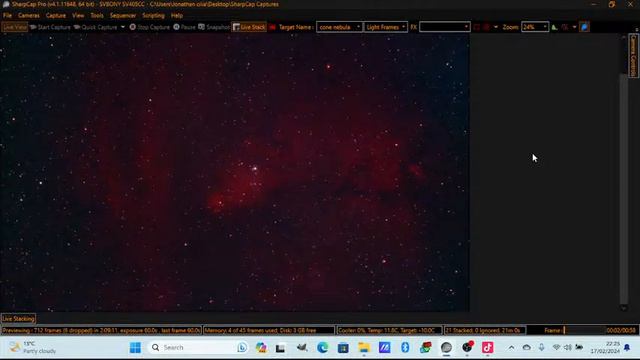This screenshot has height=360, width=640.
Task: Click the Live View button
Action: (15, 27)
